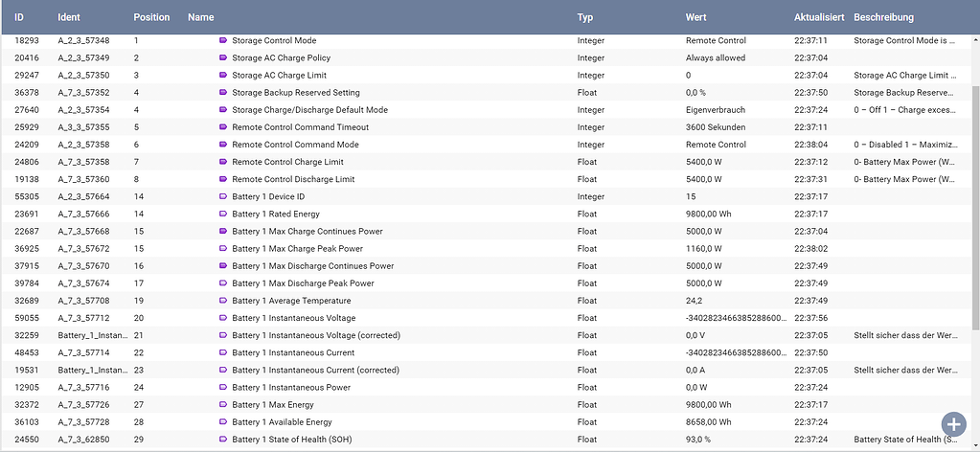Click ID 12905
Viewport: 980px width, 452px height.
(26, 388)
